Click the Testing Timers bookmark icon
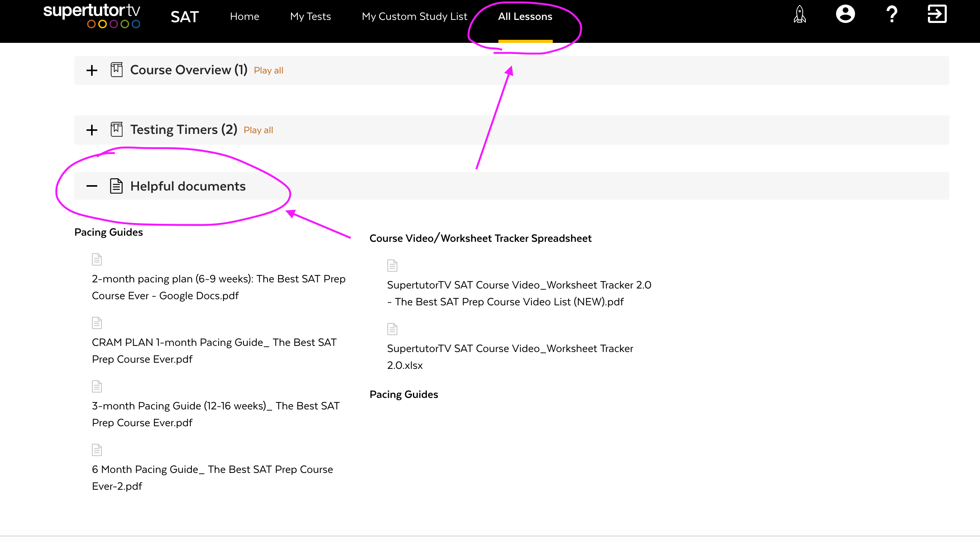Screen dimensions: 980x541 (x=116, y=130)
